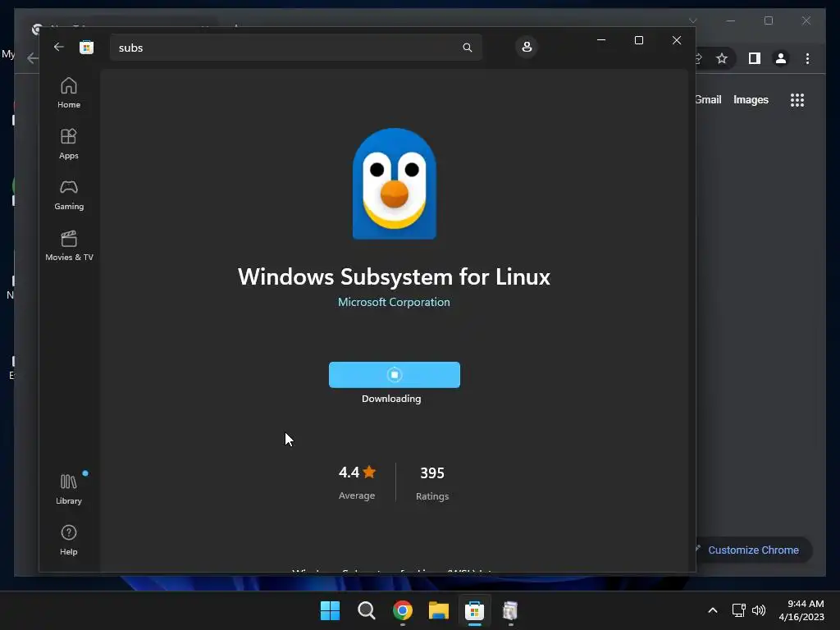840x630 pixels.
Task: Open Home in Store sidebar
Action: click(69, 94)
